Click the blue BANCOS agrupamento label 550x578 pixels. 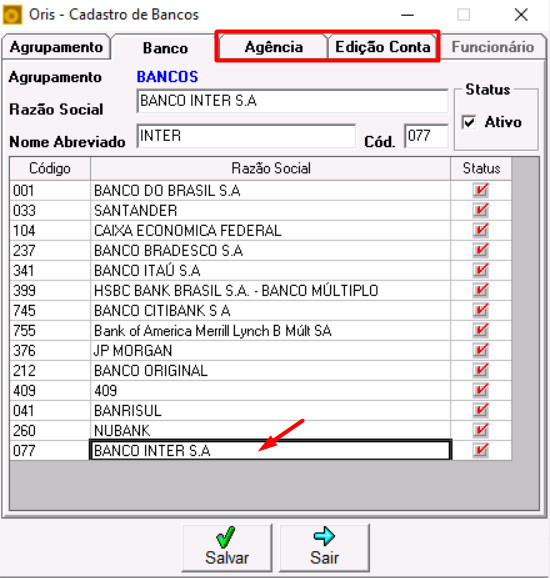coord(167,77)
